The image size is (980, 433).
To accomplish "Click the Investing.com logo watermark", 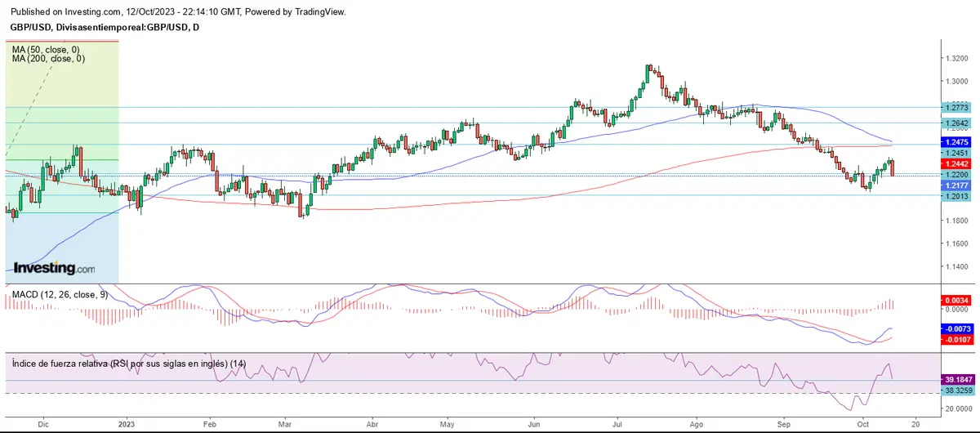I will point(55,268).
